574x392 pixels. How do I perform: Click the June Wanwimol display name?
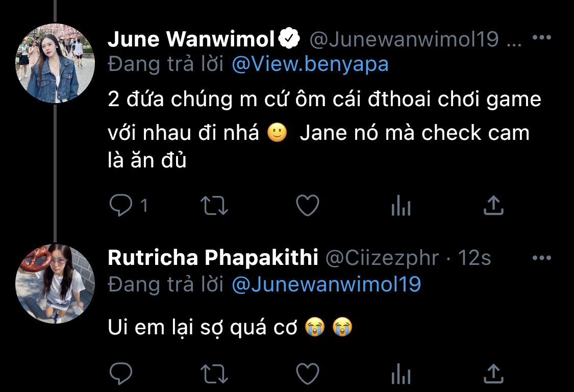191,39
